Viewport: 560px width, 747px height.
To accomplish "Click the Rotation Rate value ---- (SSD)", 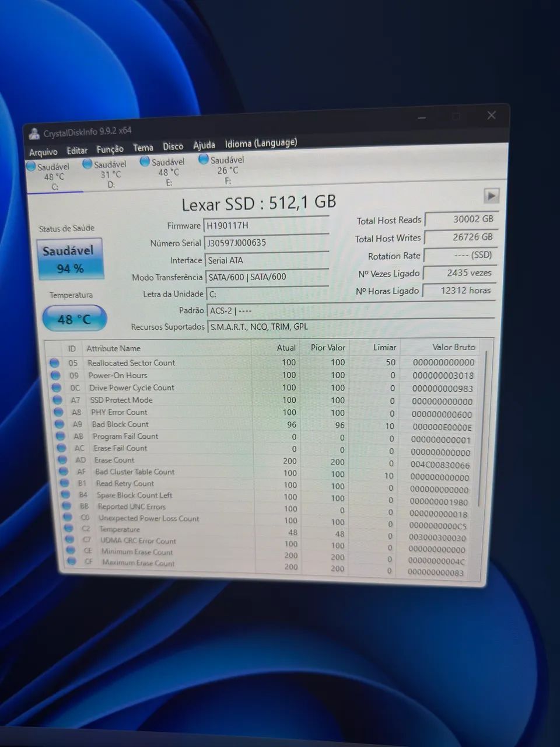I will click(460, 255).
